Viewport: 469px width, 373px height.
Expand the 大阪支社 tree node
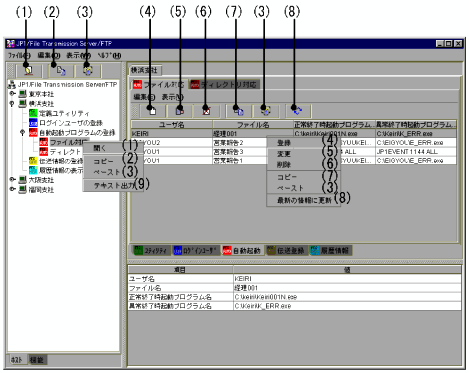[12, 180]
